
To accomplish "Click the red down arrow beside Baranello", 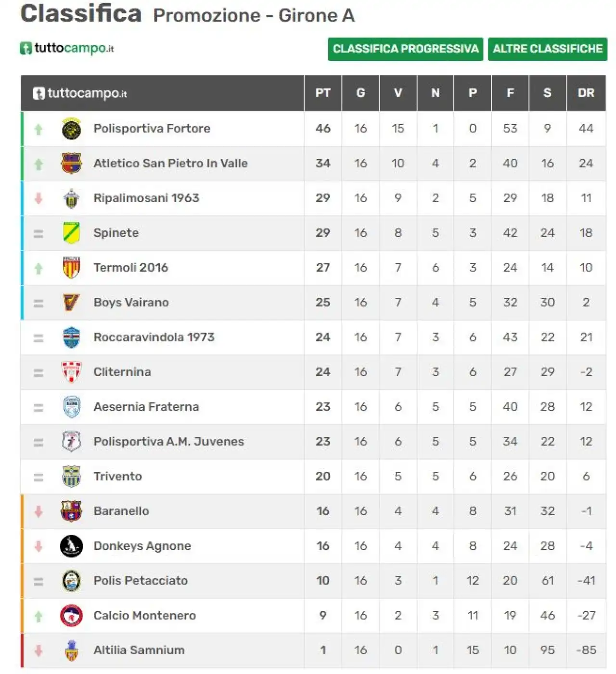I will point(38,511).
